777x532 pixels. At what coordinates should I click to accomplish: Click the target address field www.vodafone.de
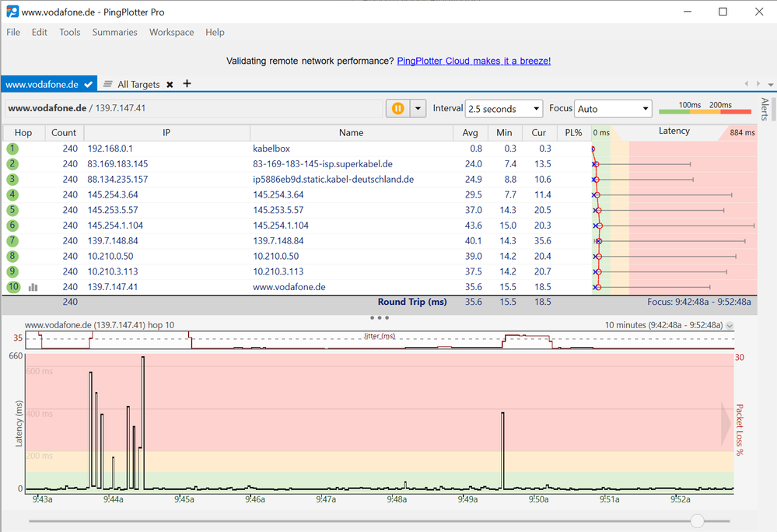coord(194,108)
